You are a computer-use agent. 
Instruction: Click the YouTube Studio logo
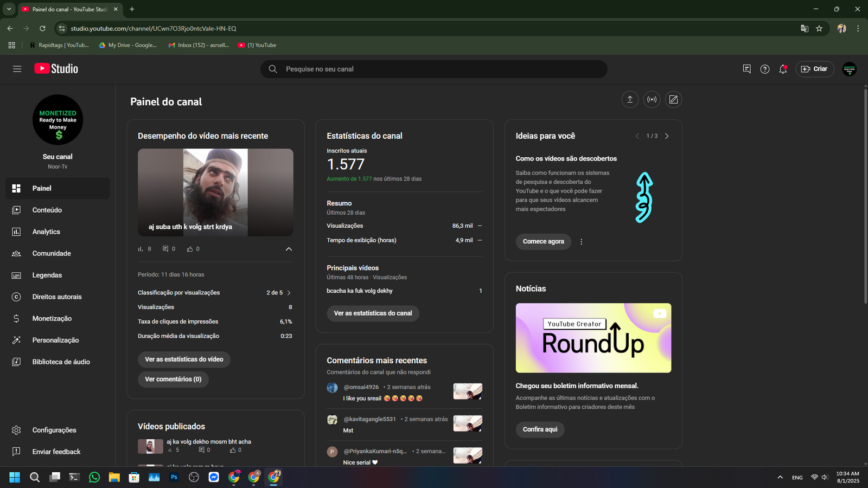56,69
